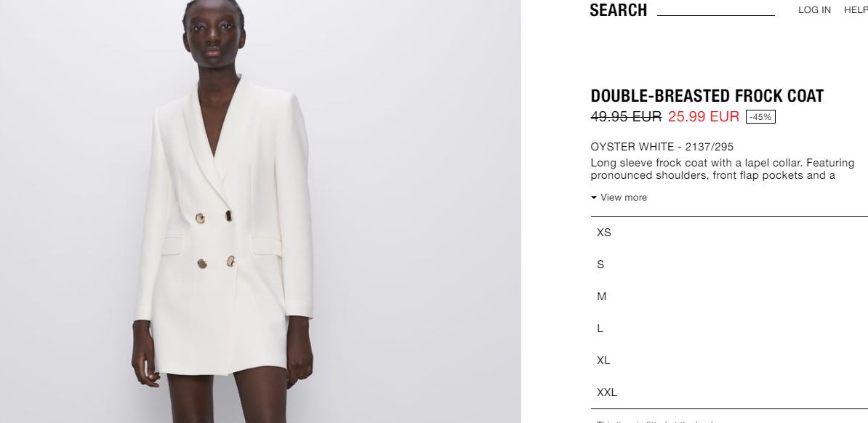Open the LOG IN page
868x423 pixels.
814,10
